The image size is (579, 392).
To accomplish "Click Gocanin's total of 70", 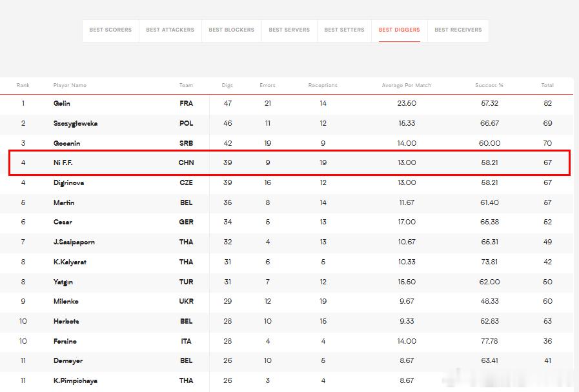I will (x=547, y=143).
